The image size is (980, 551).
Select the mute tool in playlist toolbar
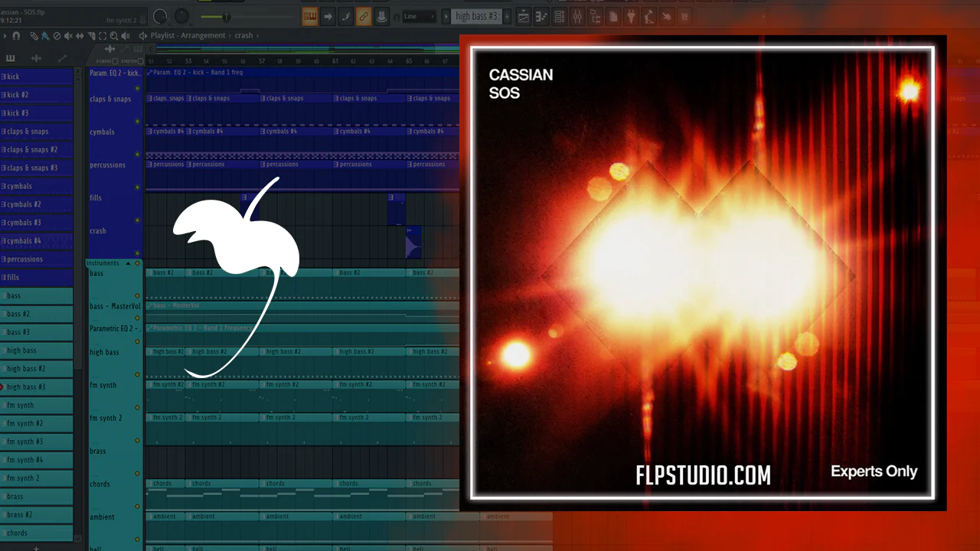(68, 36)
